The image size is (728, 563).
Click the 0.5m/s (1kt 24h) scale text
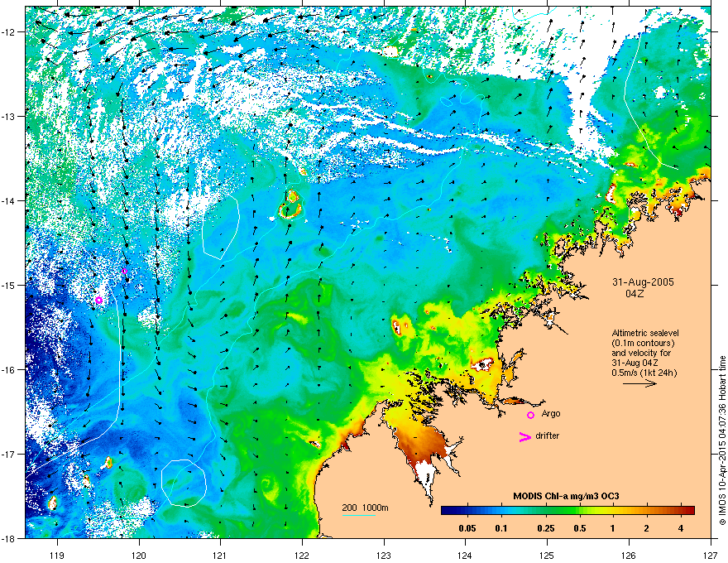pyautogui.click(x=644, y=373)
